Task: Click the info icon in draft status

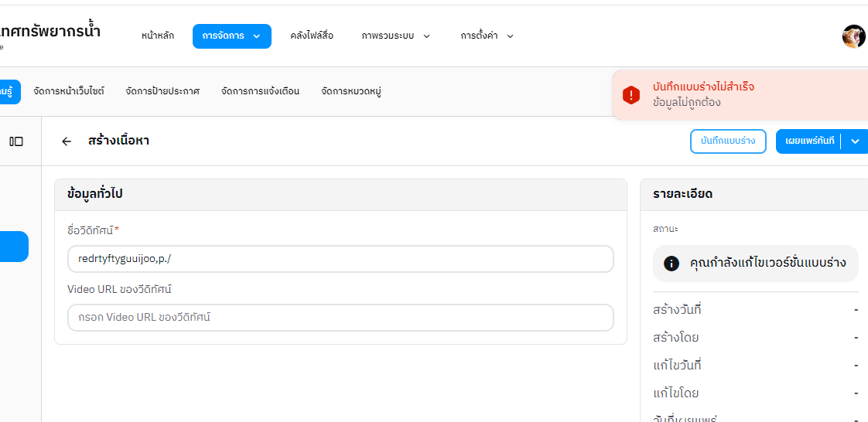Action: pyautogui.click(x=672, y=264)
